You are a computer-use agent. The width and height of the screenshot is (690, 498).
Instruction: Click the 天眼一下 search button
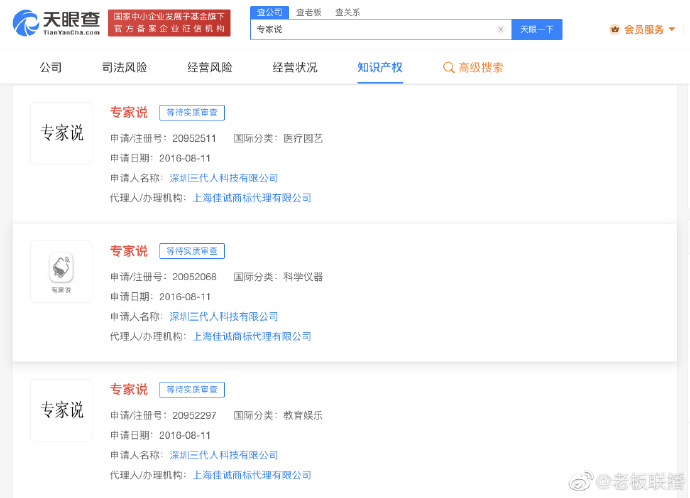[x=537, y=29]
